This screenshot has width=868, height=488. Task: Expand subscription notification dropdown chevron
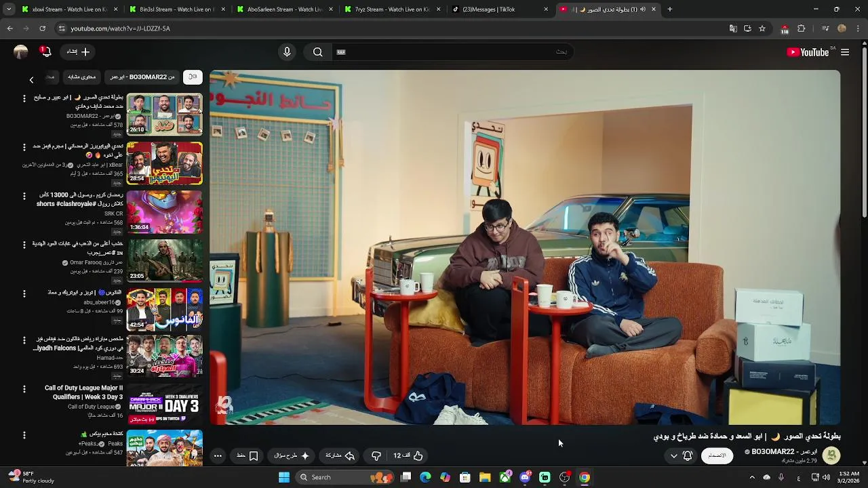click(673, 455)
